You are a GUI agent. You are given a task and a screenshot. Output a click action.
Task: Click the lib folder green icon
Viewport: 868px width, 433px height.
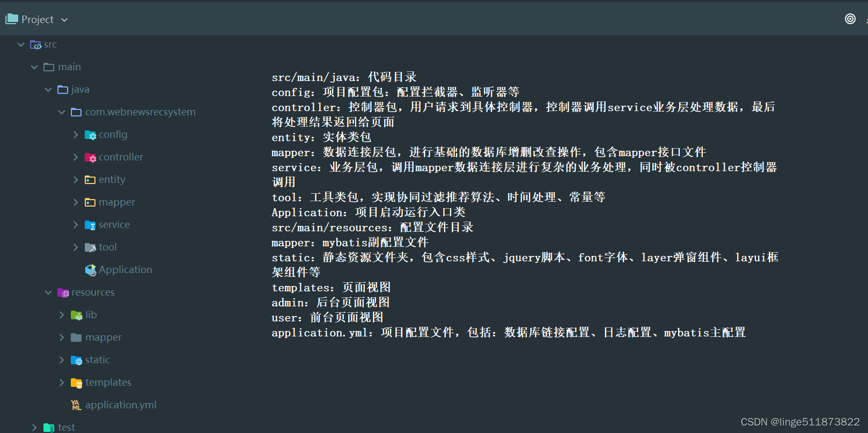77,315
